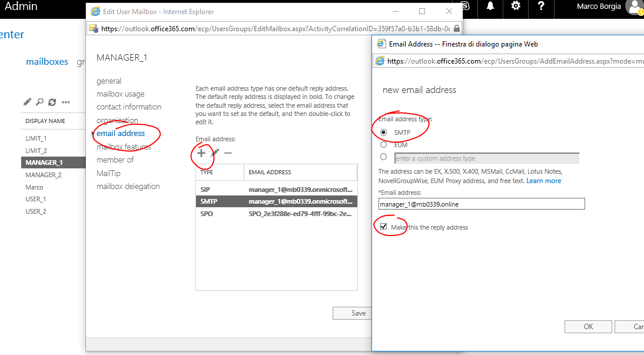The width and height of the screenshot is (644, 355).
Task: Select MANAGER_1 in the mailbox list
Action: [x=54, y=162]
